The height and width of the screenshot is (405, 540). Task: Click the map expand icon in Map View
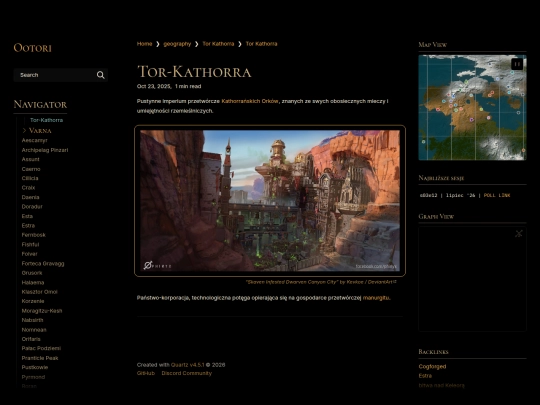point(517,64)
